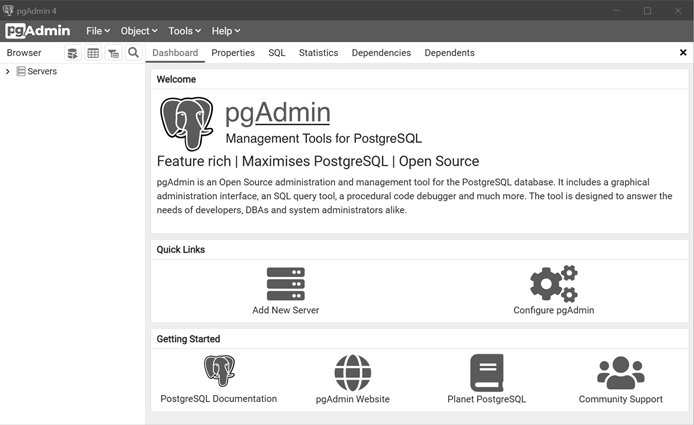Click the Planet PostgreSQL book icon
This screenshot has height=425, width=694.
coord(486,373)
